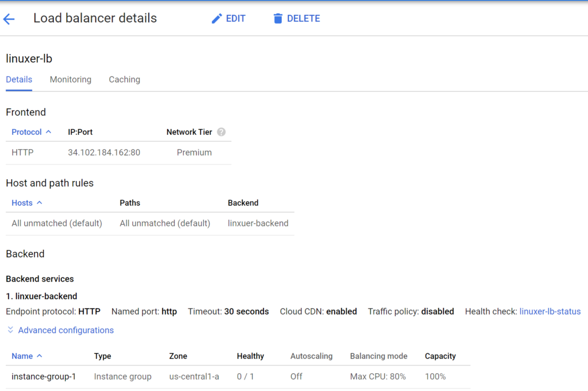Switch to the Monitoring tab
Image resolution: width=588 pixels, height=391 pixels.
[x=70, y=80]
